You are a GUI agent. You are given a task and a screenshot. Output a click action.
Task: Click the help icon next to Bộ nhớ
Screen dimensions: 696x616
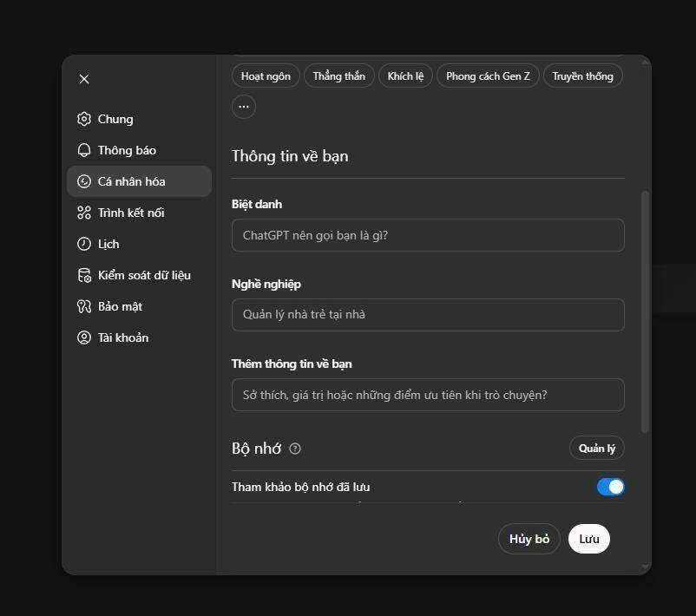(295, 449)
